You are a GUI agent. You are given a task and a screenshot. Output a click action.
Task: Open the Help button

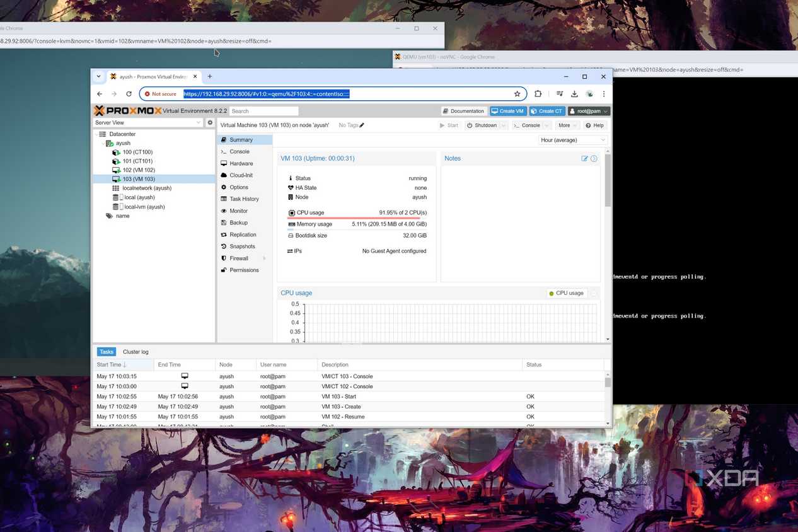click(594, 125)
